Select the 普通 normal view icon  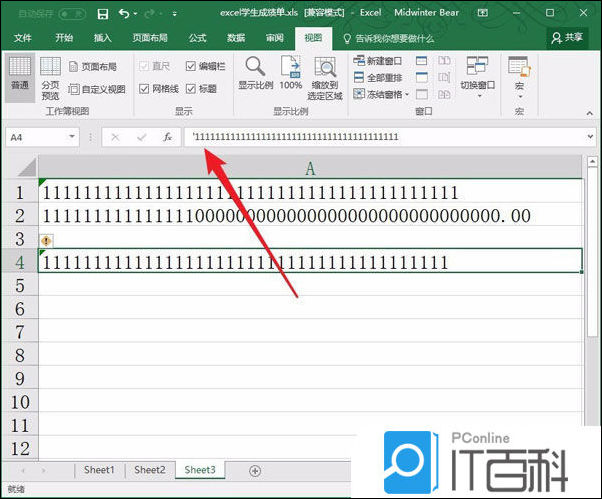(x=20, y=77)
